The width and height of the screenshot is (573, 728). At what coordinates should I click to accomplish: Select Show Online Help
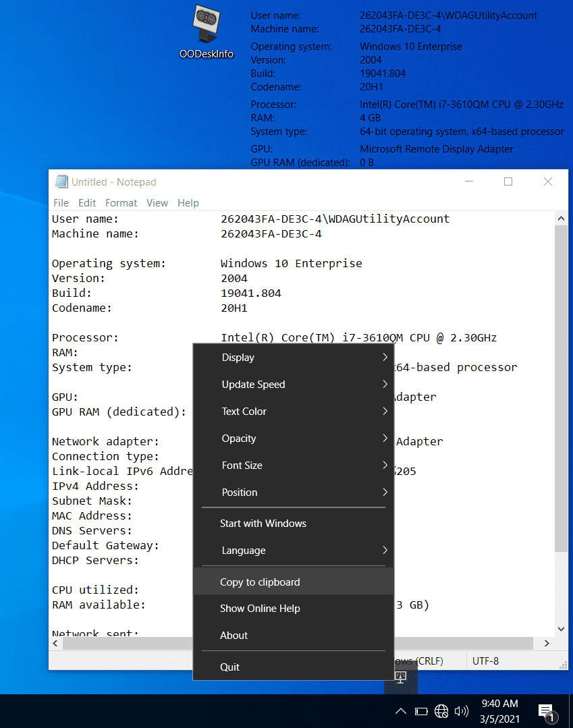pyautogui.click(x=294, y=608)
